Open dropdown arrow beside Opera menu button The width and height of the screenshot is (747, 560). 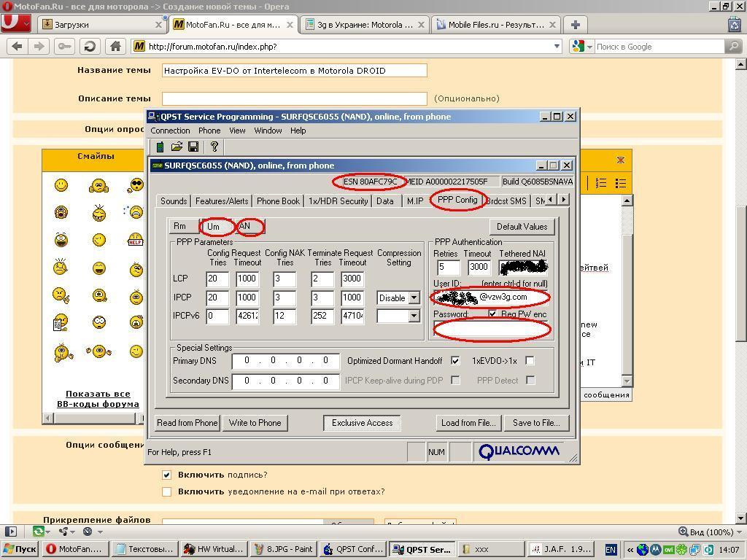click(27, 23)
